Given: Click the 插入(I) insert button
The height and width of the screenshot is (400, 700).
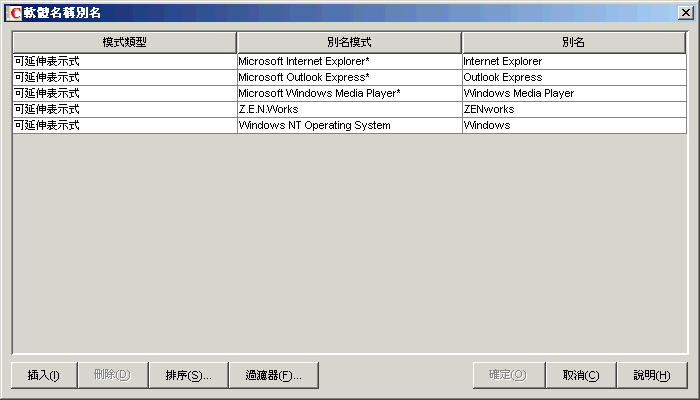Looking at the screenshot, I should (44, 375).
